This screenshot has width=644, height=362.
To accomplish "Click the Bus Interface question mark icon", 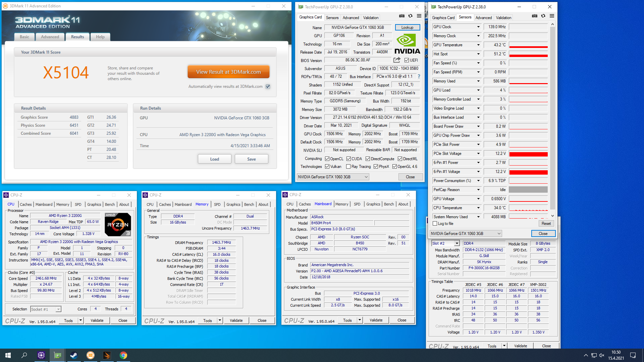I will tap(419, 76).
